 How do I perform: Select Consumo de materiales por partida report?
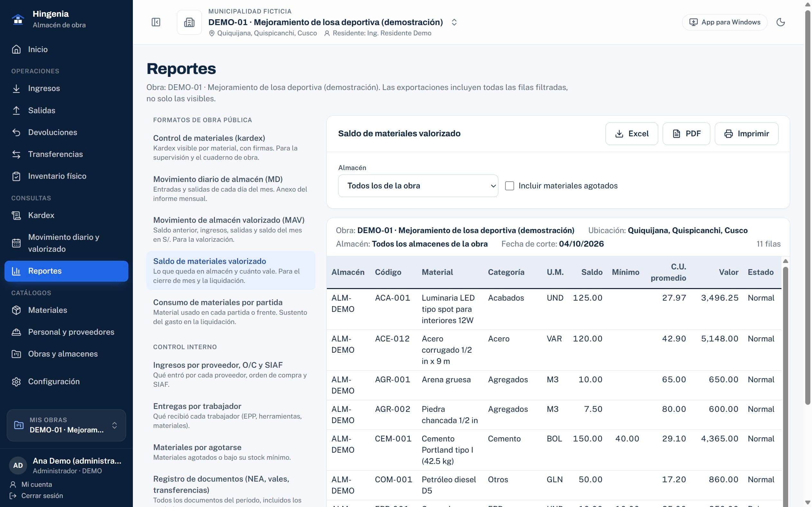tap(231, 312)
